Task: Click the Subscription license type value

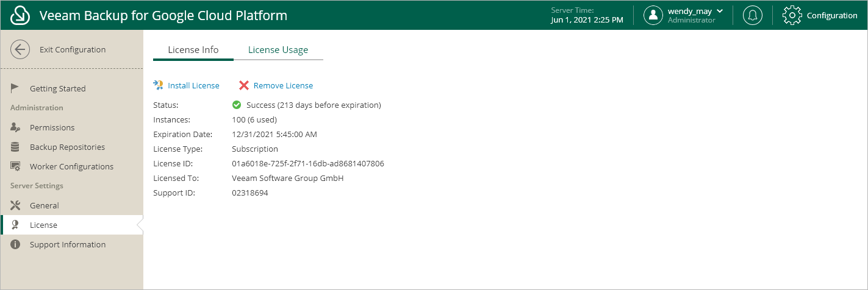Action: point(255,149)
